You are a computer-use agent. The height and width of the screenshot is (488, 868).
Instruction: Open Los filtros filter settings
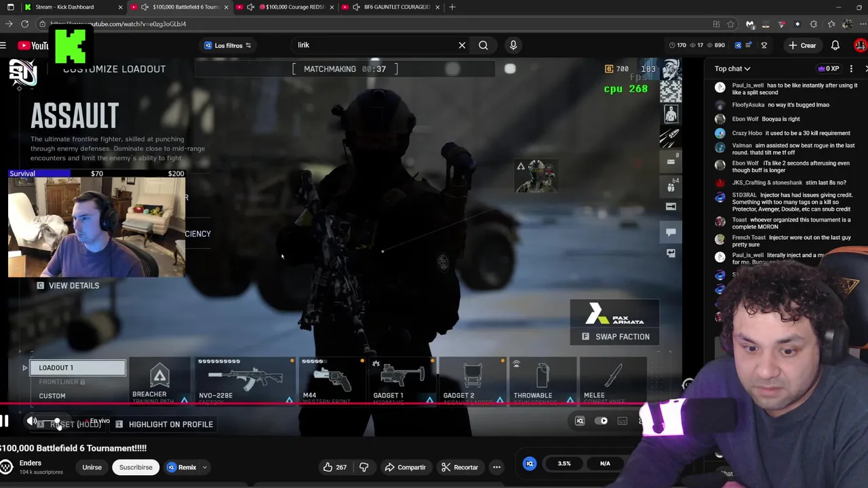228,45
